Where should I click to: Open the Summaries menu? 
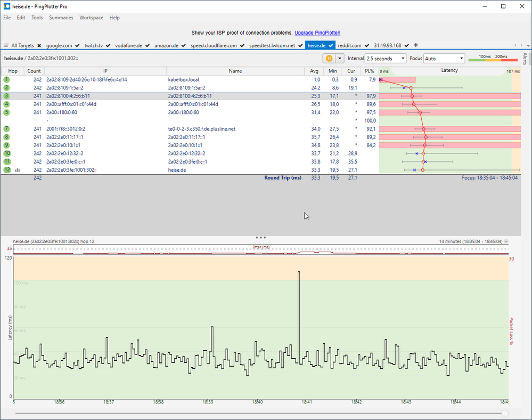point(61,18)
